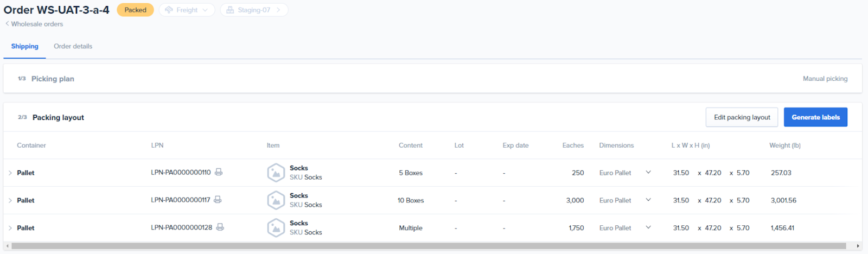Click Socks product image in second pallet row
This screenshot has height=254, width=868.
tap(276, 200)
